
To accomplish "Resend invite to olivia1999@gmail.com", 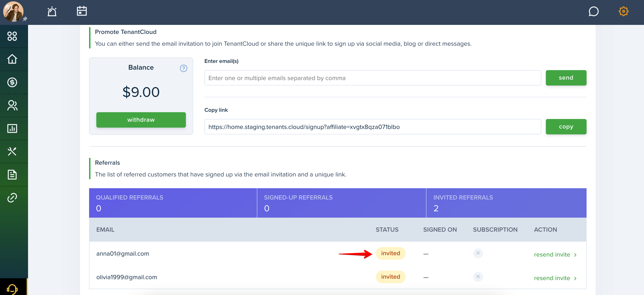I will 555,278.
